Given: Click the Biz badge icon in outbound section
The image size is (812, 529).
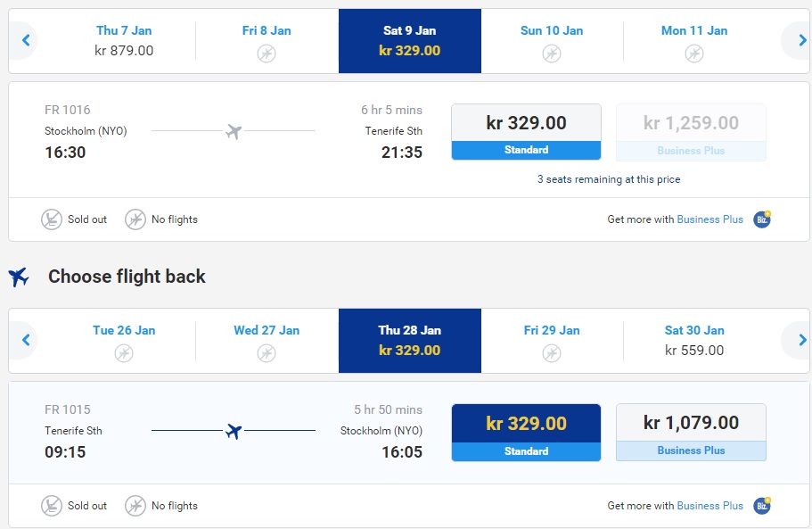Looking at the screenshot, I should [762, 219].
